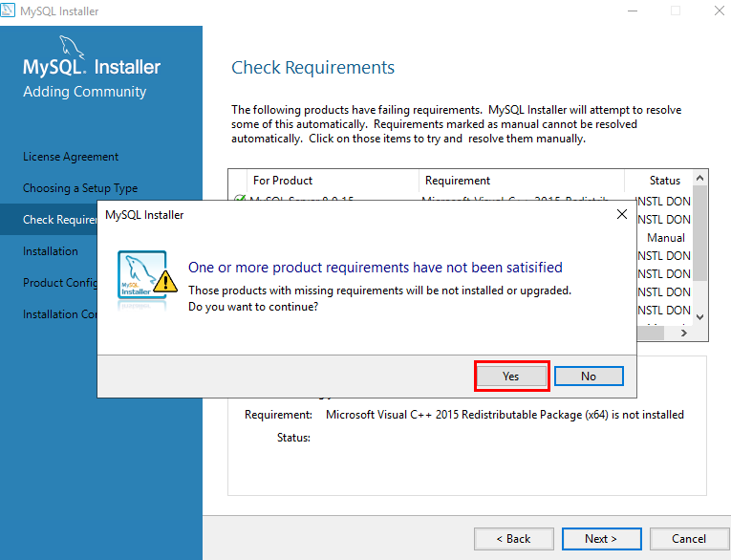This screenshot has width=731, height=560.
Task: Click the 'Adding Community' sidebar subtitle
Action: (84, 92)
